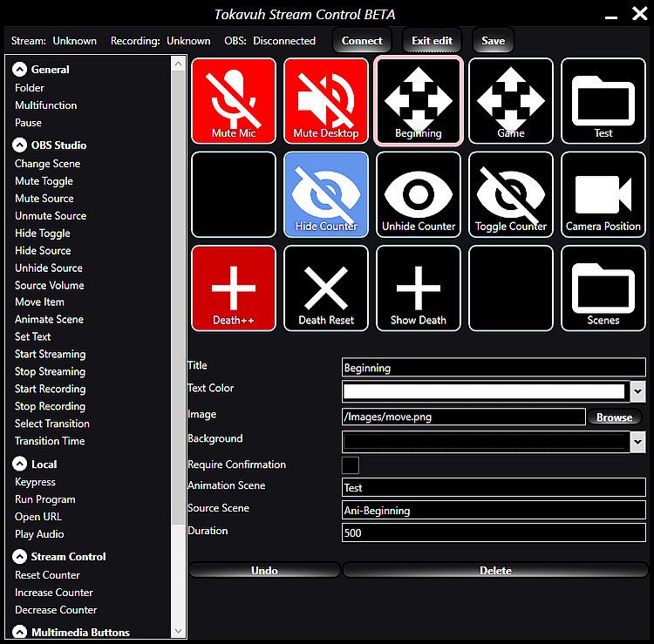
Task: Select the Game move-arrows tile
Action: (x=511, y=100)
